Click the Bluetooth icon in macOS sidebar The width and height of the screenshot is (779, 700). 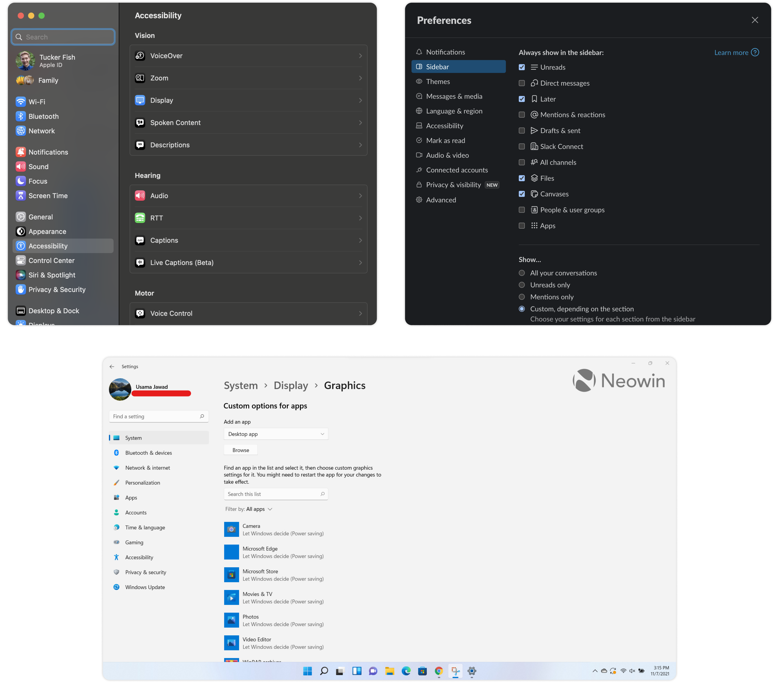pyautogui.click(x=21, y=116)
